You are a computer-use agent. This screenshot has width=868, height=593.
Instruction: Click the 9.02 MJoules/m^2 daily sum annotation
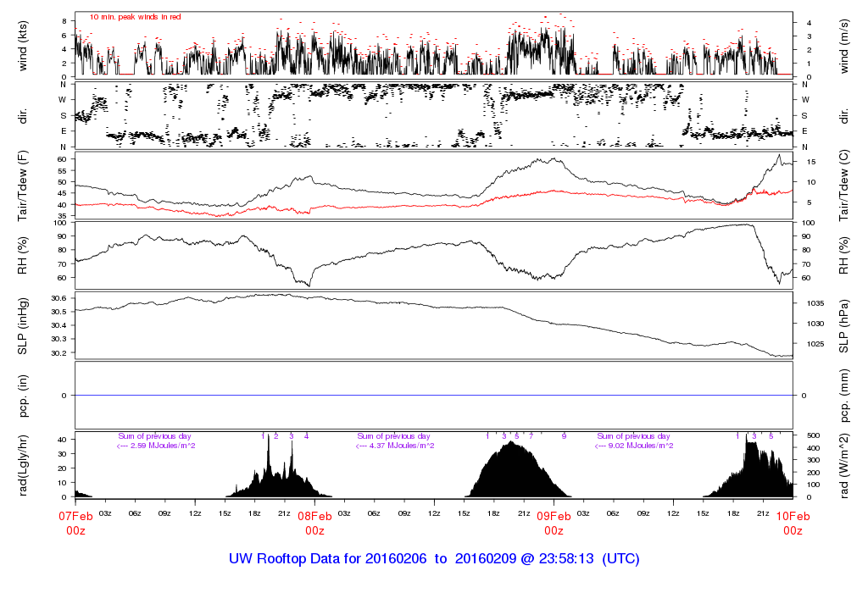tap(639, 446)
